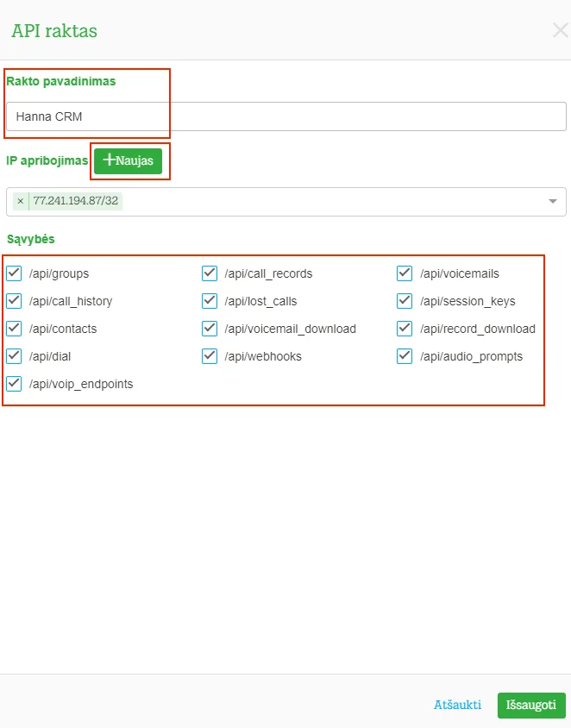
Task: Disable the /api/voip_endpoints checkbox
Action: 14,384
